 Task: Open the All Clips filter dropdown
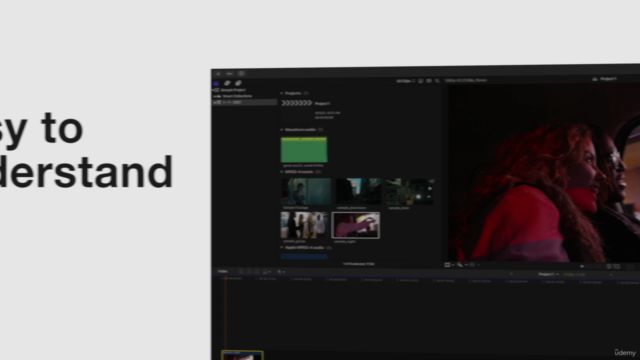click(405, 81)
